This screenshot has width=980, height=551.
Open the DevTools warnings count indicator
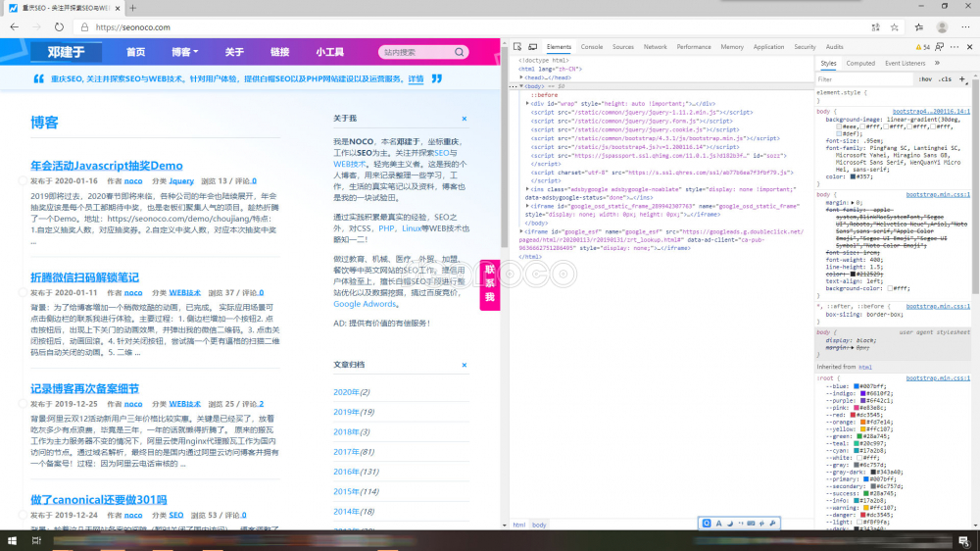[x=922, y=47]
